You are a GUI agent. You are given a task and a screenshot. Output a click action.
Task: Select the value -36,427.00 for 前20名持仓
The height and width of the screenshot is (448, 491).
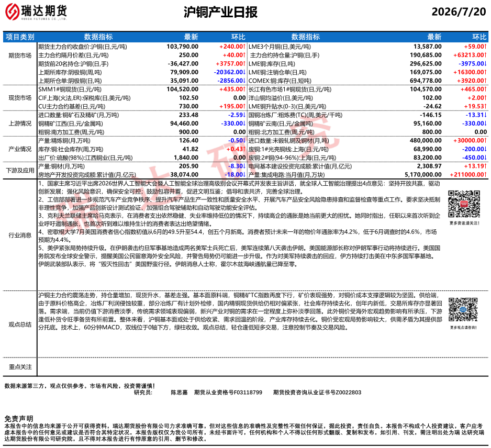click(183, 64)
